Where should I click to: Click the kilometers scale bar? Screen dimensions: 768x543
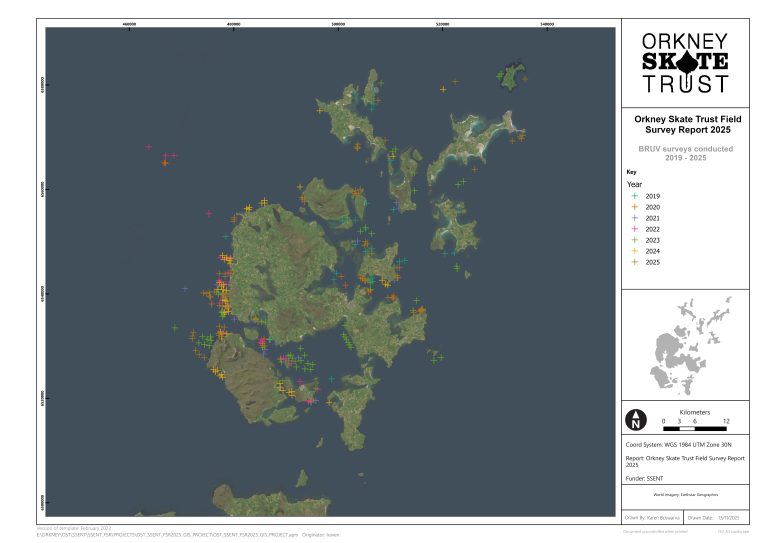[x=695, y=428]
